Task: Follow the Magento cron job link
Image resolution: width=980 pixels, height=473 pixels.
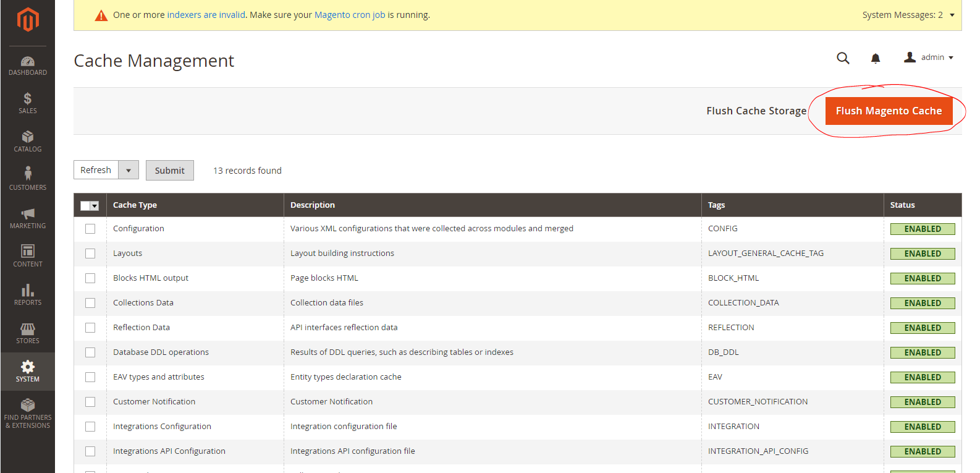Action: (x=350, y=15)
